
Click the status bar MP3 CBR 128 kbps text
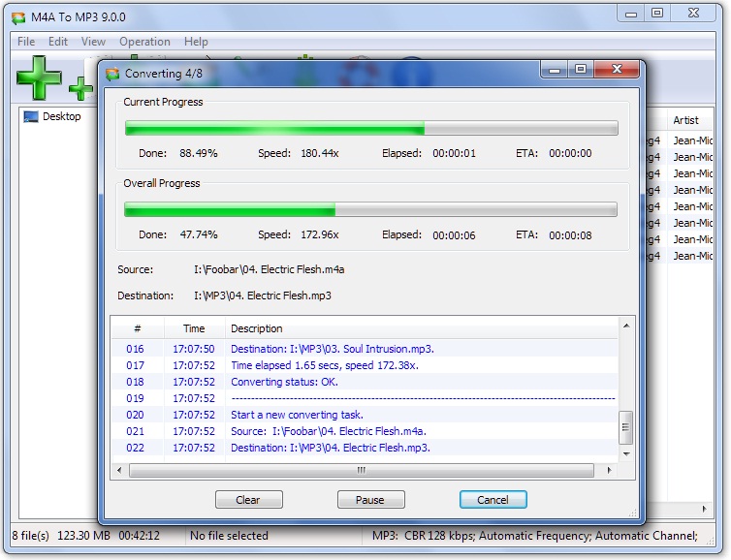click(535, 536)
